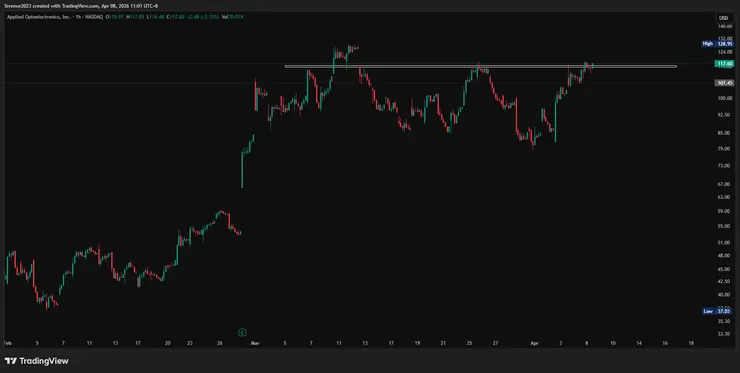Click the 67.00 level on the price scale
740x373 pixels.
tap(724, 184)
